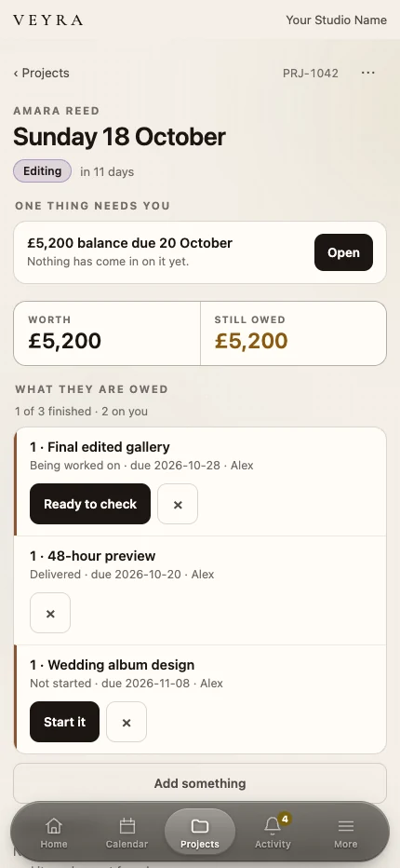Open the Worth £5,200 card
Image resolution: width=400 pixels, height=868 pixels.
pyautogui.click(x=107, y=333)
